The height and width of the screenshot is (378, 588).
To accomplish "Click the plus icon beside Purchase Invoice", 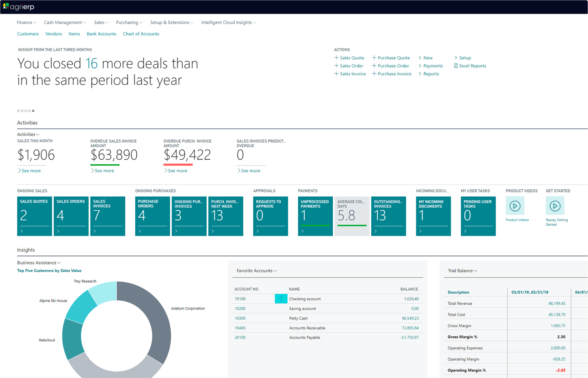I will click(x=374, y=74).
